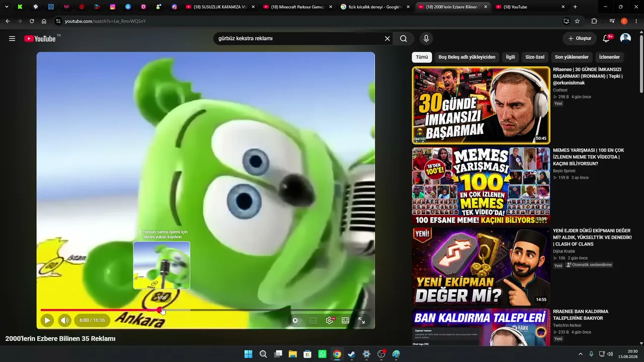Image resolution: width=644 pixels, height=362 pixels.
Task: Clear the search box text
Action: (x=387, y=39)
